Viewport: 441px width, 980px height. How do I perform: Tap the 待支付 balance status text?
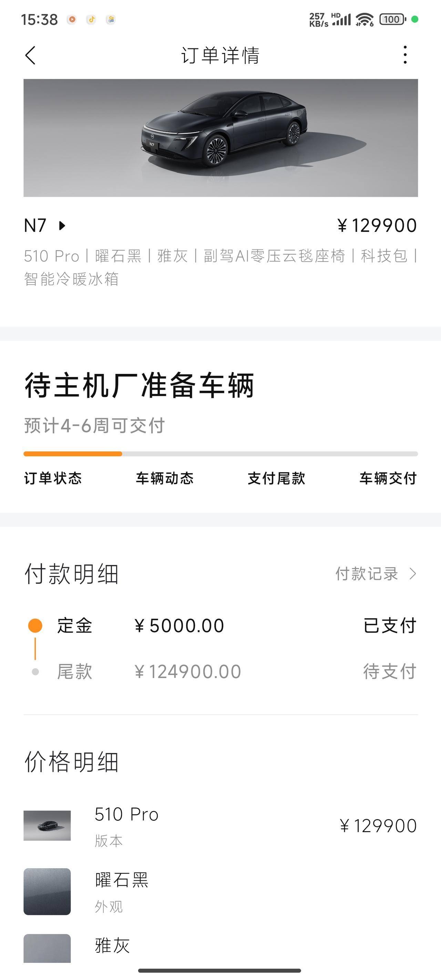pos(390,672)
